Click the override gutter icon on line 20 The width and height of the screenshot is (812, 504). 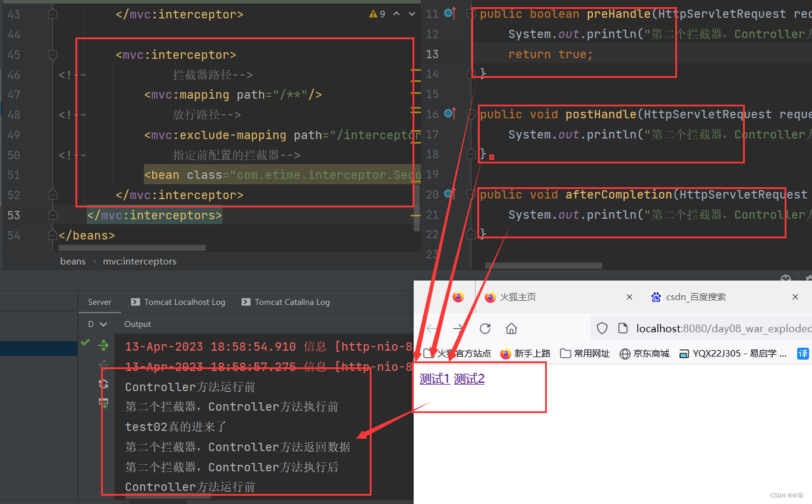point(451,194)
